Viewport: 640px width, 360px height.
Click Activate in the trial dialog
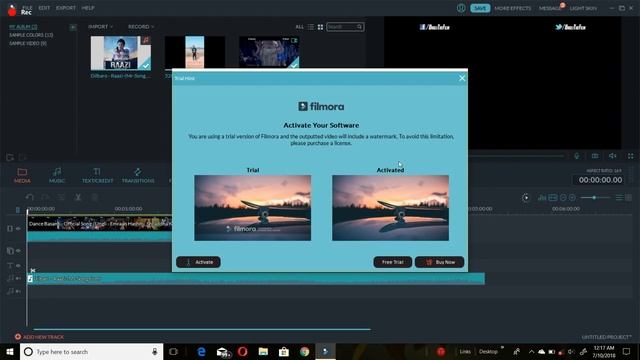pos(198,262)
